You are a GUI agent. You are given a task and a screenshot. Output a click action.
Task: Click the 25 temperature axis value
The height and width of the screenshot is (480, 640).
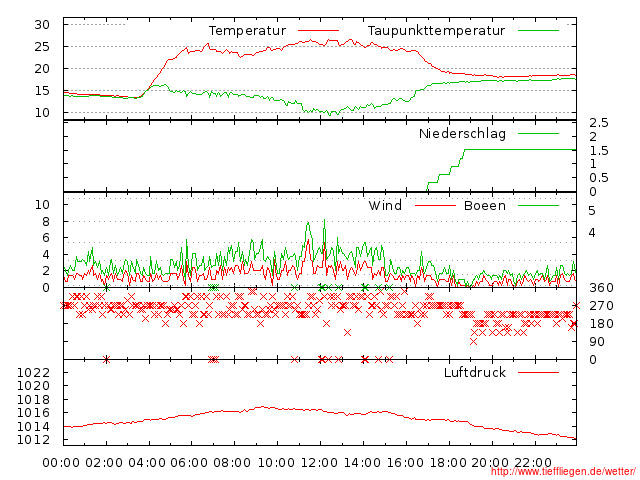point(42,47)
